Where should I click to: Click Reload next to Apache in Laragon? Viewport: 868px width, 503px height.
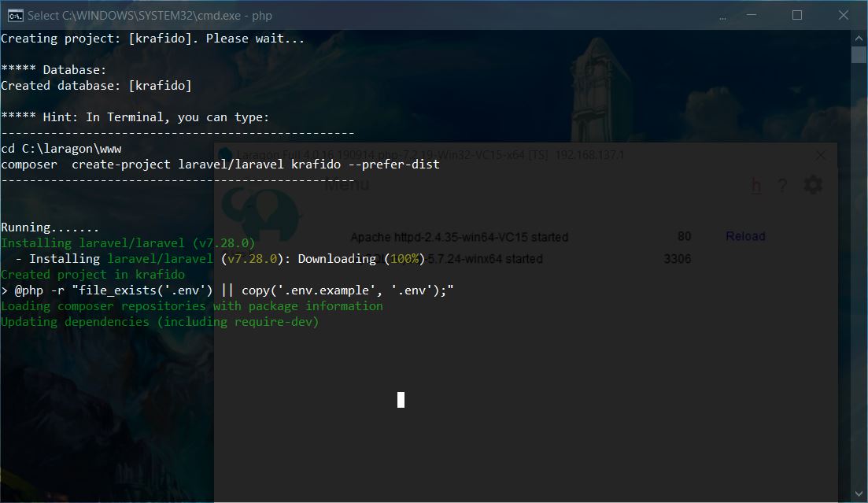tap(745, 236)
